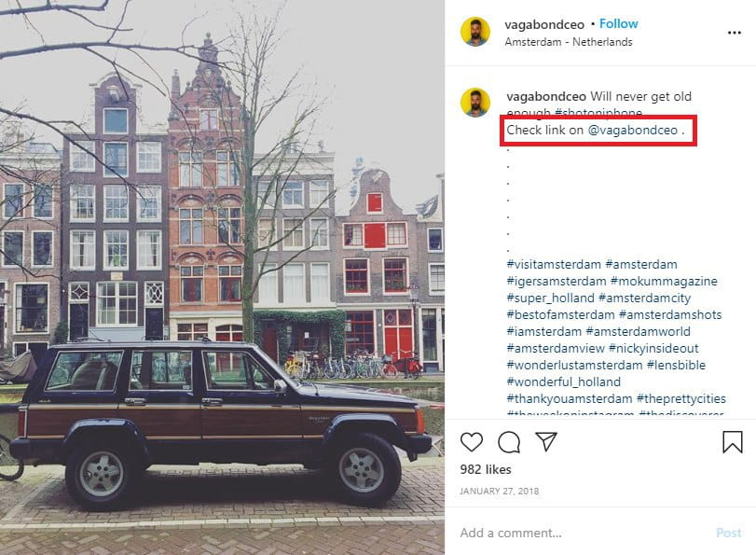Open vagabondceo username in post header
Screen dimensions: 756x555
click(544, 24)
